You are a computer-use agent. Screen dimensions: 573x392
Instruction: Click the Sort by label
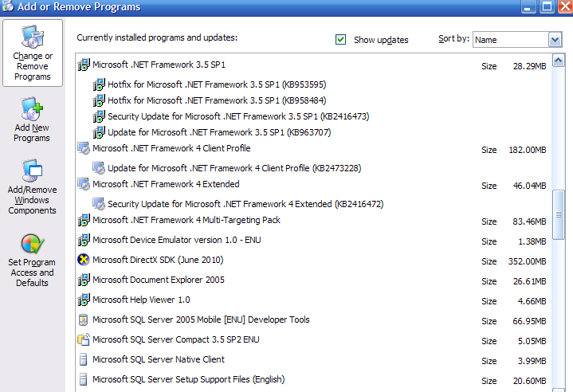[453, 39]
